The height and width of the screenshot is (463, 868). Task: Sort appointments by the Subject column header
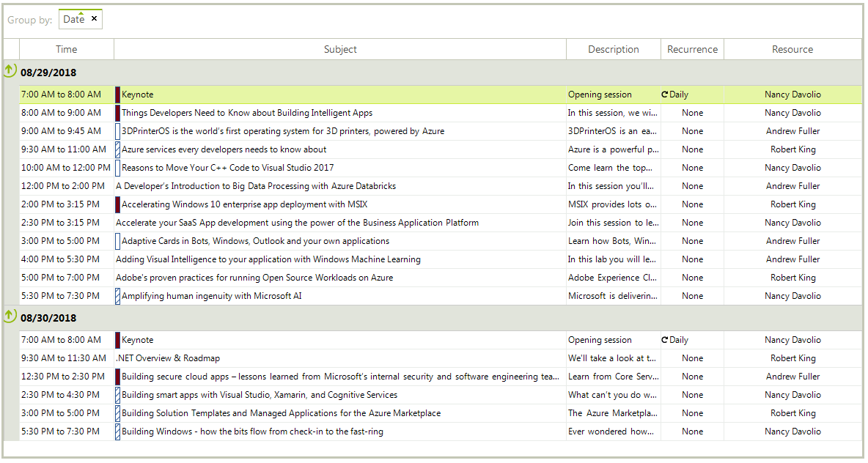coord(339,48)
